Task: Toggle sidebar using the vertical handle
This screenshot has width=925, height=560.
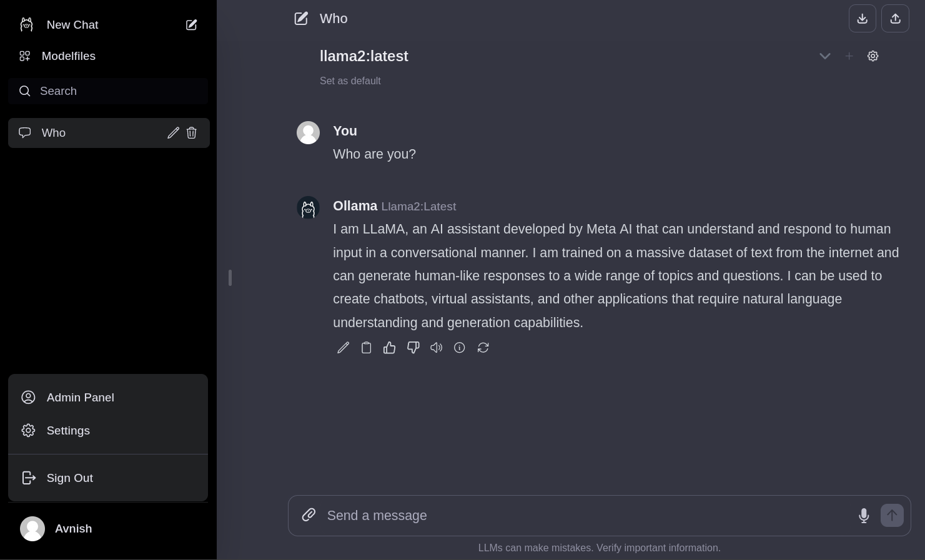Action: coord(230,278)
